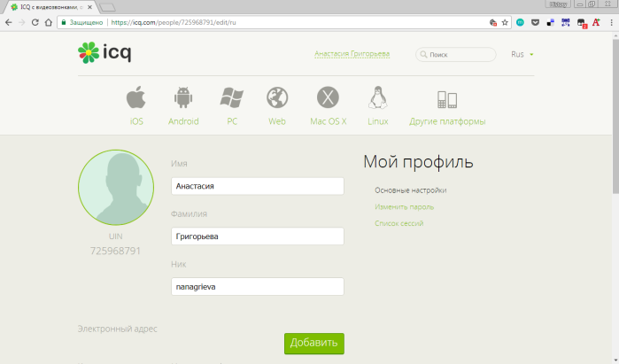Click the Android text link
The width and height of the screenshot is (619, 364).
click(x=183, y=121)
